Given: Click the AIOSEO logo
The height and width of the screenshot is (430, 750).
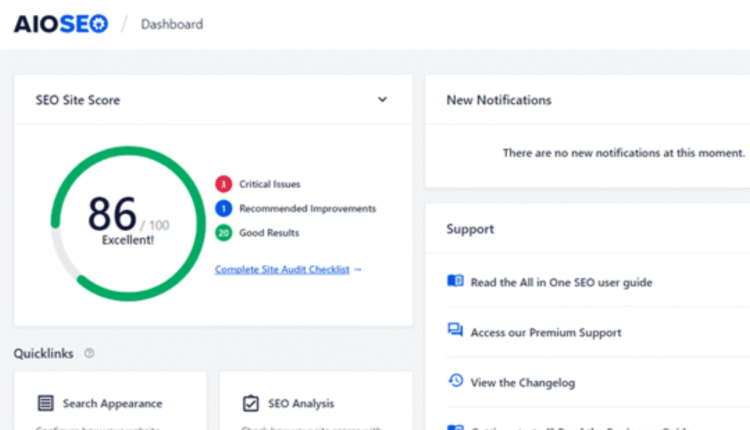Looking at the screenshot, I should (61, 24).
